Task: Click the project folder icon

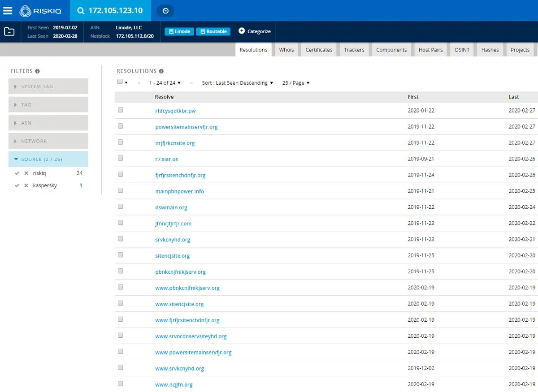Action: 10,31
